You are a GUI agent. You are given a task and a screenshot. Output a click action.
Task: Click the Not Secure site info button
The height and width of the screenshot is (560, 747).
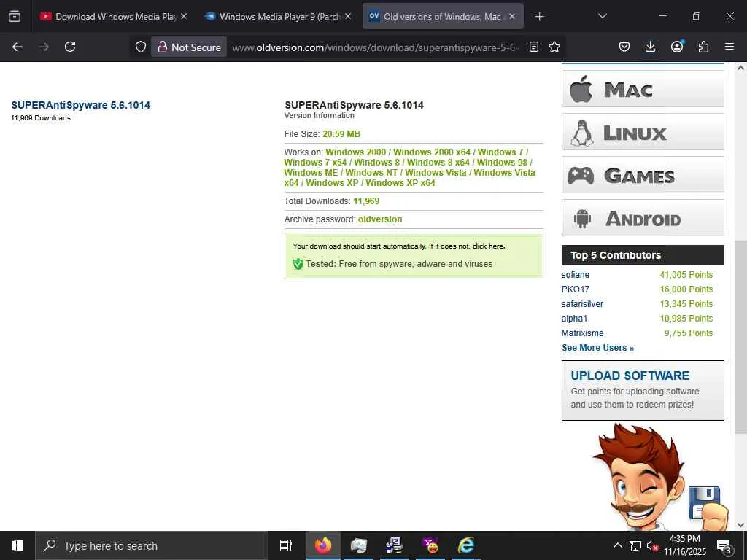[x=189, y=47]
